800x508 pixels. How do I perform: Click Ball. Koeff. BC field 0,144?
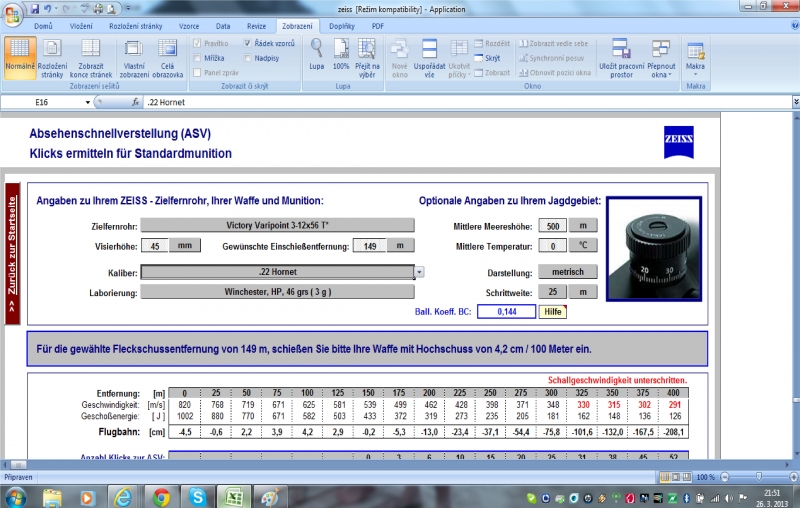(x=506, y=312)
